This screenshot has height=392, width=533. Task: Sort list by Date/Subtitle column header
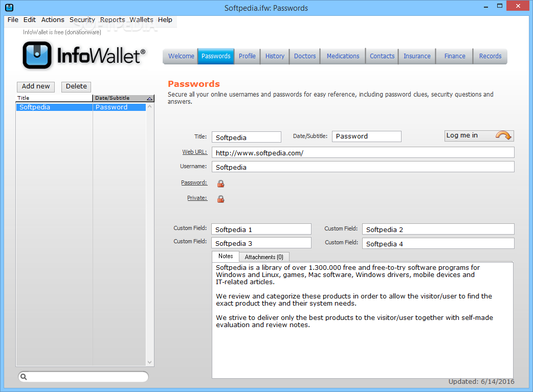[123, 98]
